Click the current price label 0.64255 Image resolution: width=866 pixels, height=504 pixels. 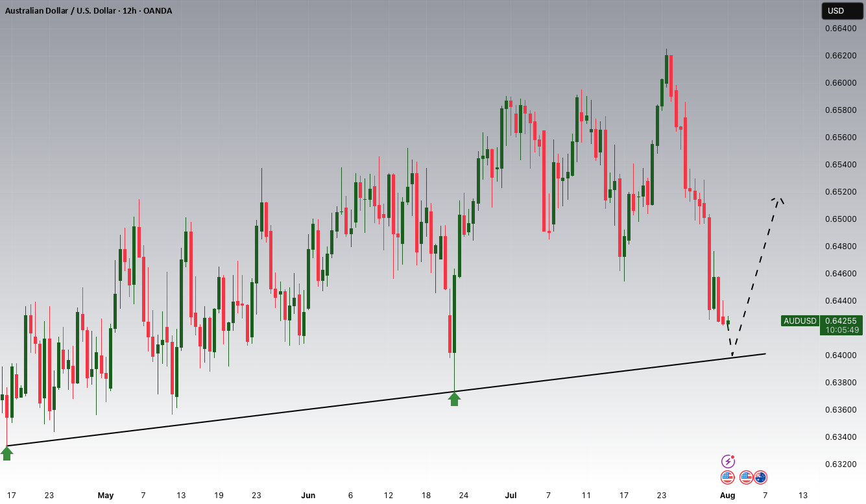pos(841,320)
